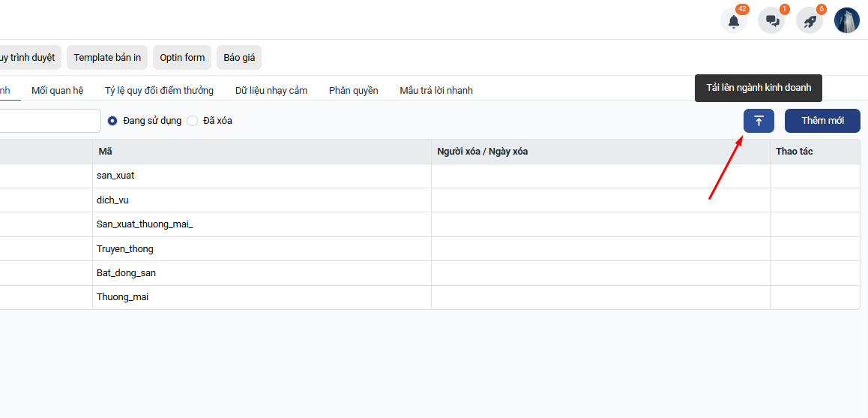Open the chat messages icon

[x=771, y=21]
